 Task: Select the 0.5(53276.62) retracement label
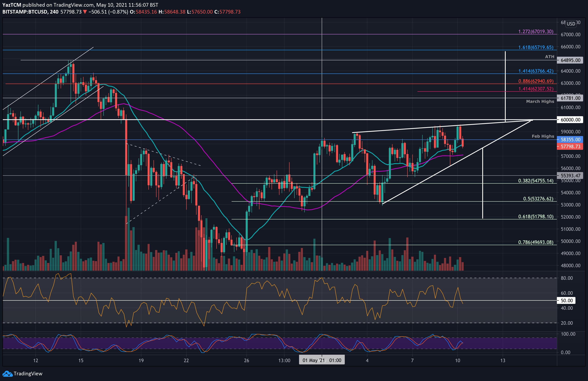(538, 199)
